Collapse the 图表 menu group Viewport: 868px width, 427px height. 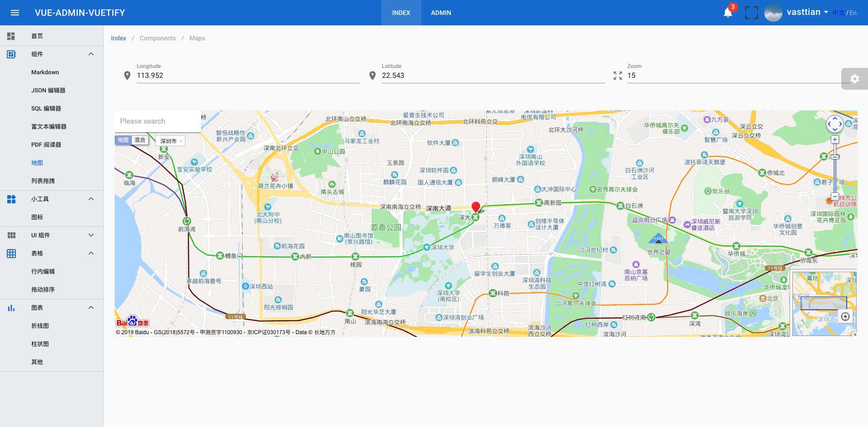tap(91, 308)
